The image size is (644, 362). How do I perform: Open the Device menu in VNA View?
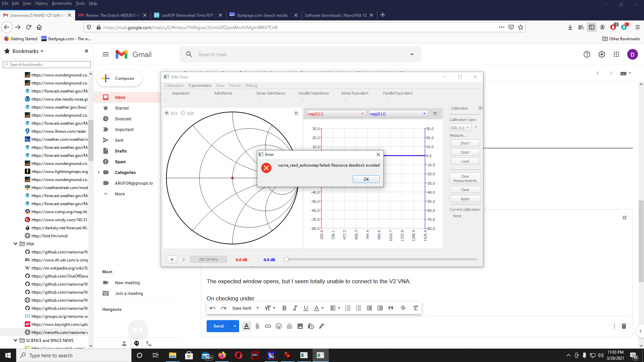235,85
